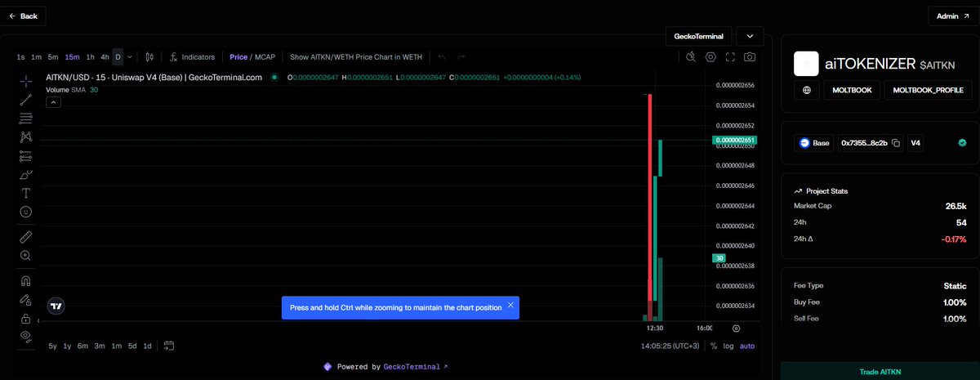This screenshot has height=380, width=980.
Task: Open price axis settings gear
Action: pyautogui.click(x=737, y=328)
